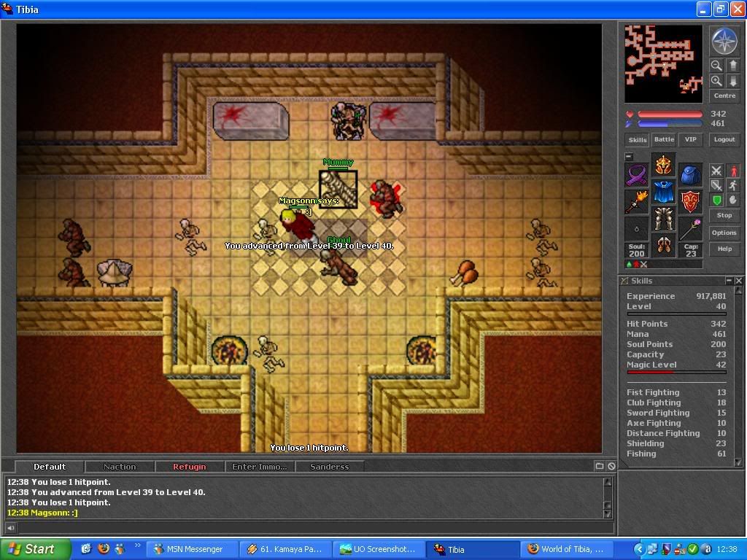Click the Stop button
Viewport: 747px width, 560px height.
pos(724,215)
